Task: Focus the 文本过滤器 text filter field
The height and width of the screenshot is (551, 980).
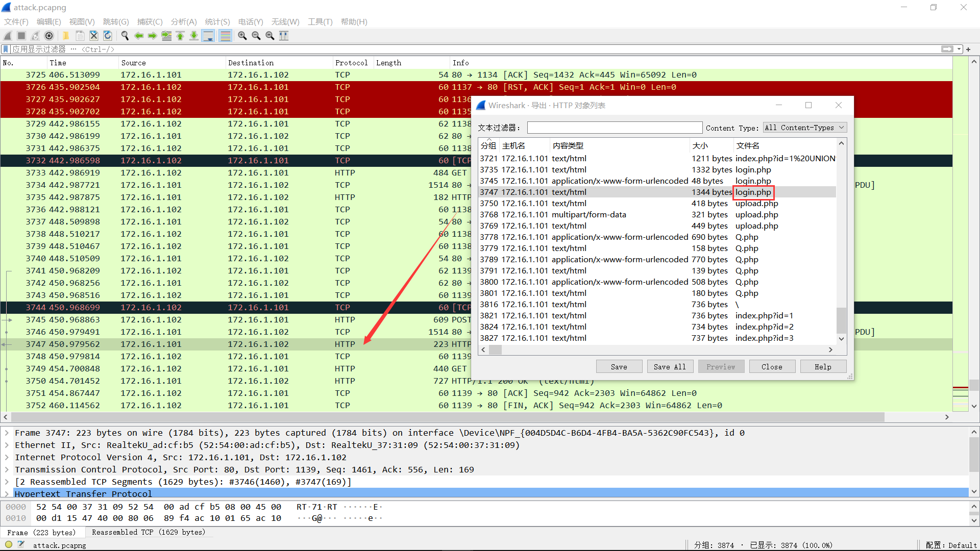Action: pos(615,128)
